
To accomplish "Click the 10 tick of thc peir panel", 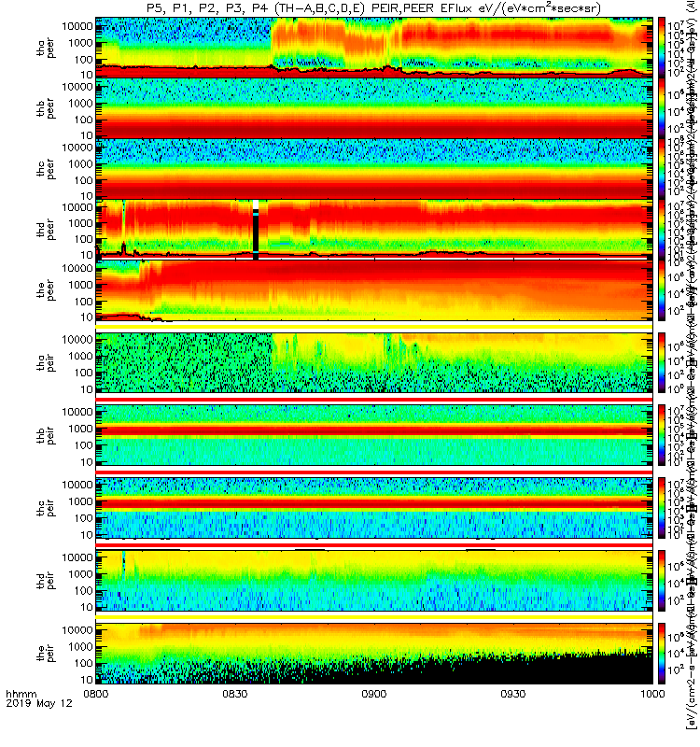I will 86,535.
